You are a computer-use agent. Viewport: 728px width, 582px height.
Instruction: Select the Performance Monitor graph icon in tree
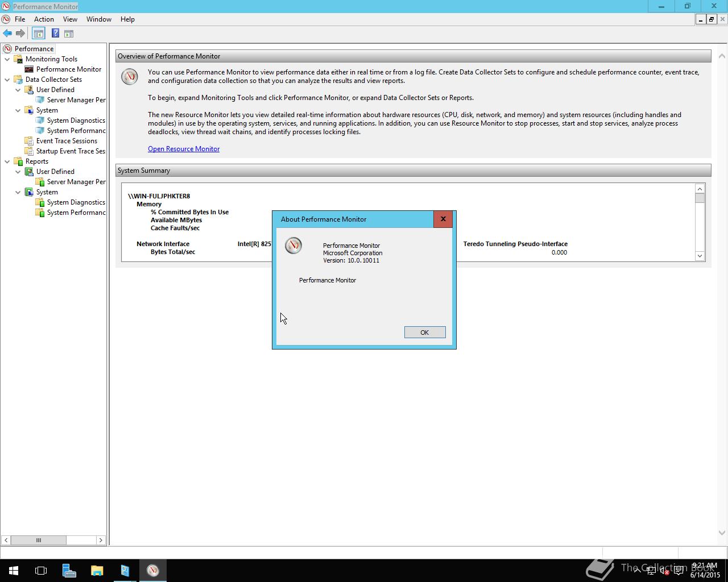point(29,69)
